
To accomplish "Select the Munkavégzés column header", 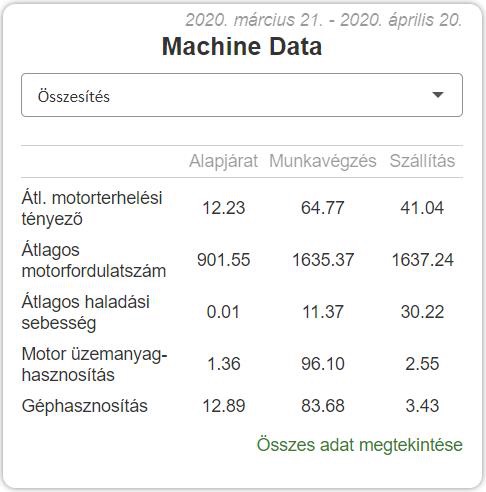I will point(323,161).
